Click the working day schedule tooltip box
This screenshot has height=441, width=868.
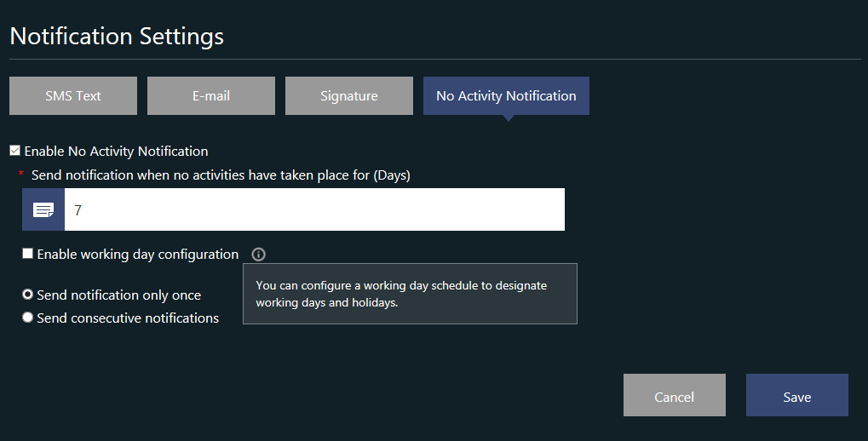411,294
